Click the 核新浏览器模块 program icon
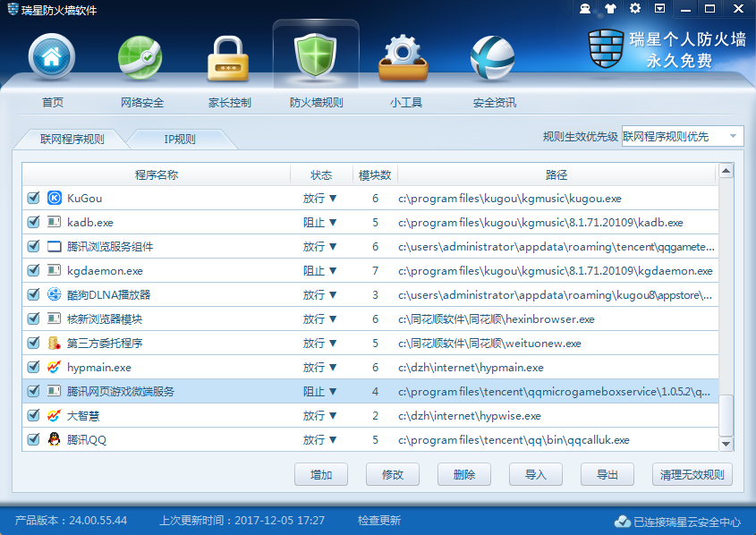The image size is (756, 535). (x=54, y=318)
